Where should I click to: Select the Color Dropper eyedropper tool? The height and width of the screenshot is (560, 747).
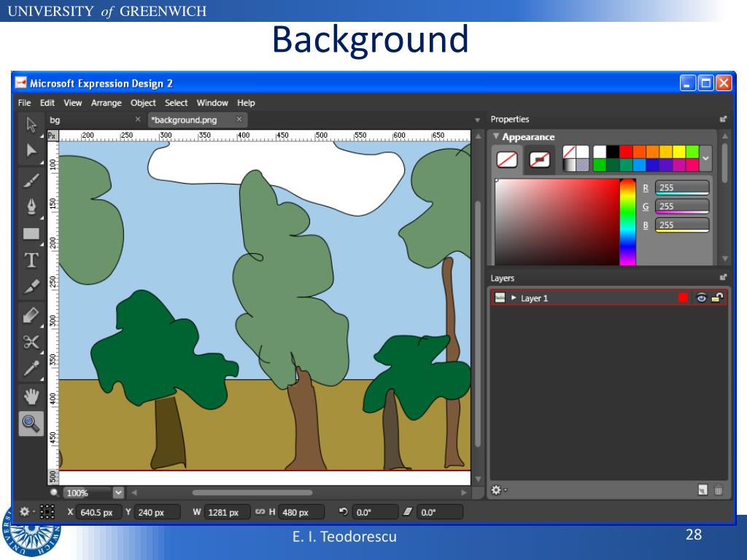tap(31, 368)
